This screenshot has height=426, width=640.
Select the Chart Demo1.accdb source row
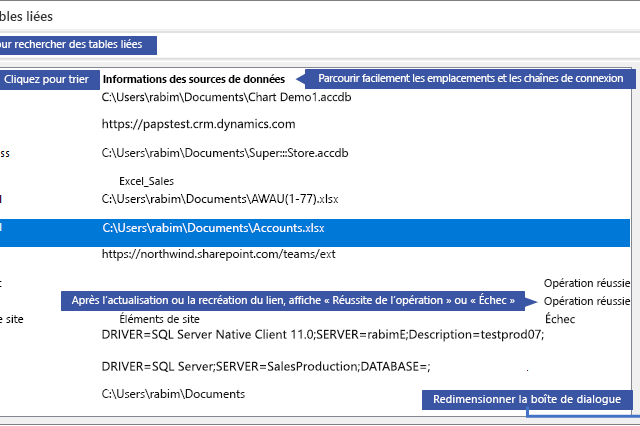226,98
